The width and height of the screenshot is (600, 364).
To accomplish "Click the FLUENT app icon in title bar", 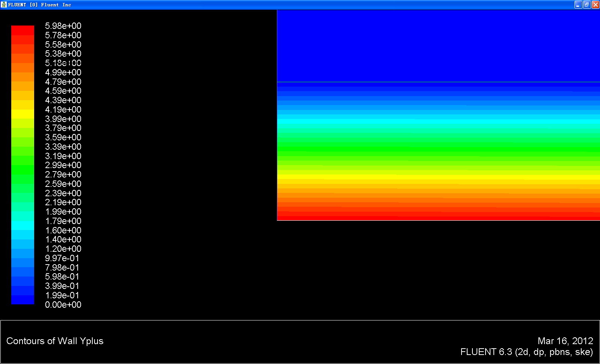I will 4,5.
